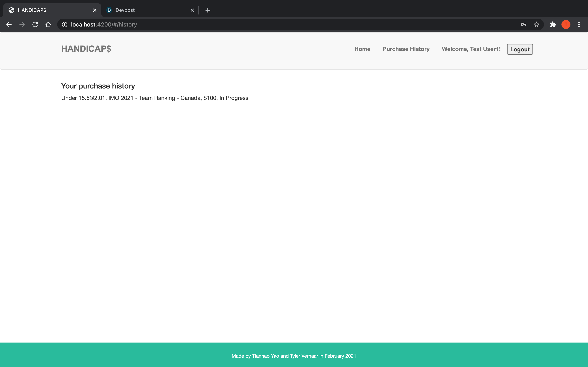588x367 pixels.
Task: Reload the current page
Action: pos(35,24)
